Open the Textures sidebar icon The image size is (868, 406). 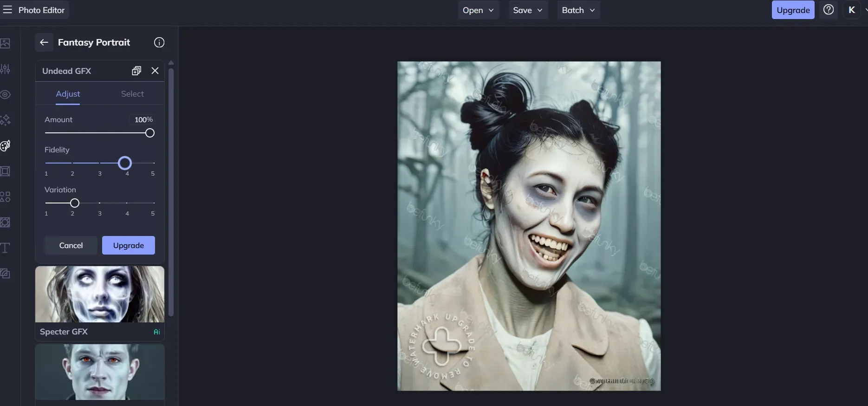(5, 274)
